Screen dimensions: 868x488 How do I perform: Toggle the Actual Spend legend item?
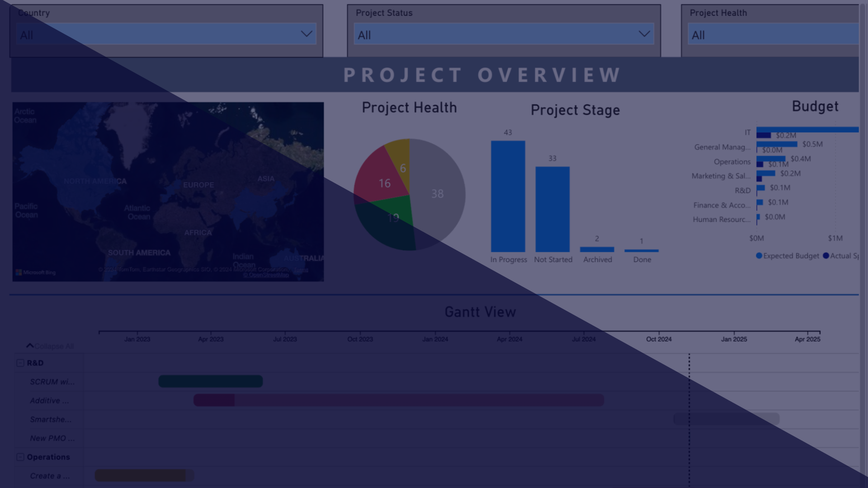tap(846, 256)
